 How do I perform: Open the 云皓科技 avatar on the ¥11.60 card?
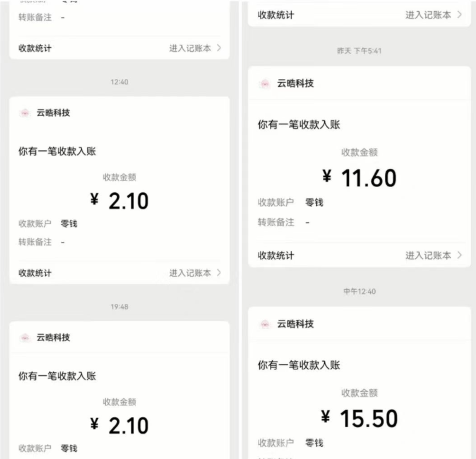(265, 84)
